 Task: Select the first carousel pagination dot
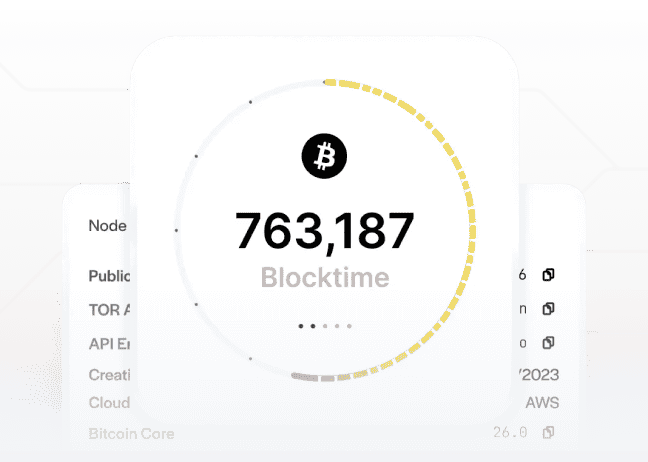[300, 325]
